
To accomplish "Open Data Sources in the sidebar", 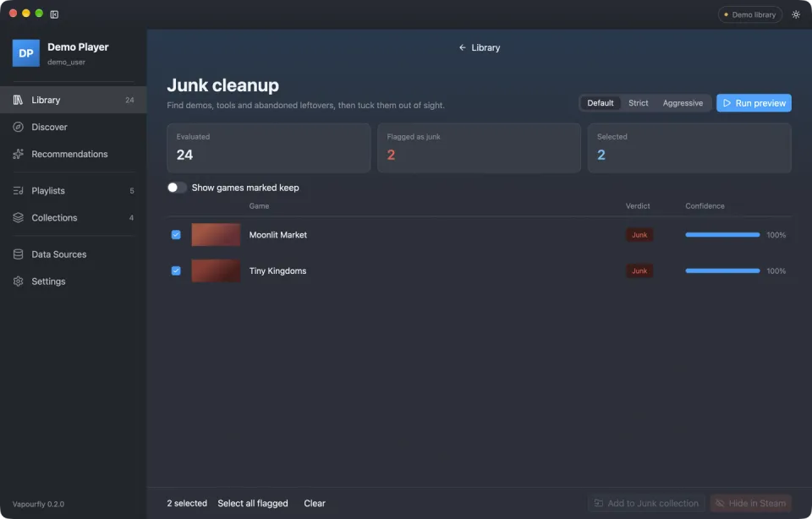I will (x=74, y=254).
